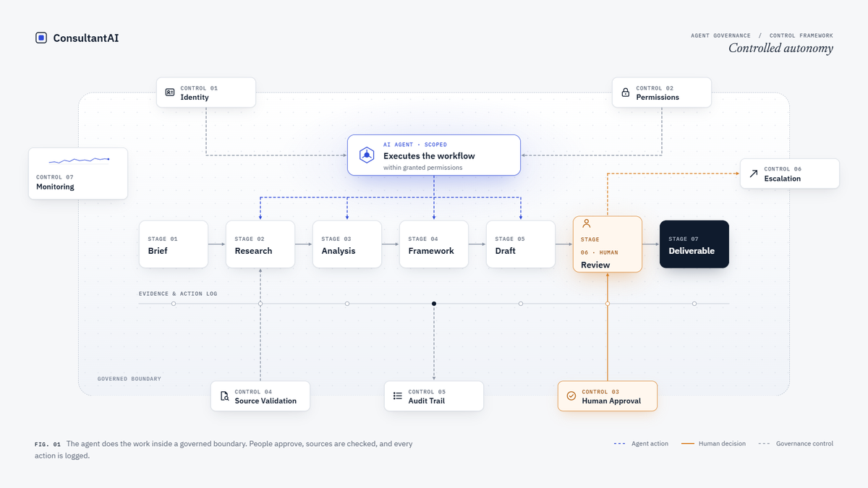Click 'Executes the workflow' heading
The height and width of the screenshot is (488, 868).
point(429,156)
